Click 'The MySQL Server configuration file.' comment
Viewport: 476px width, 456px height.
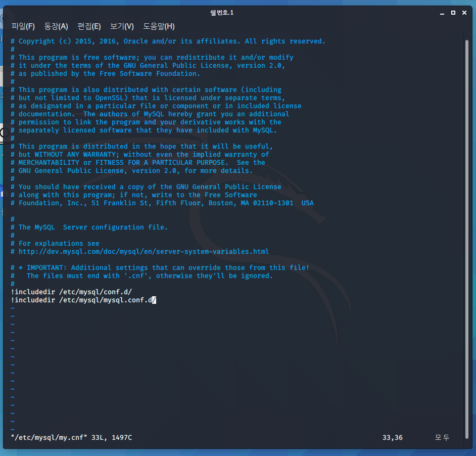[x=89, y=227]
